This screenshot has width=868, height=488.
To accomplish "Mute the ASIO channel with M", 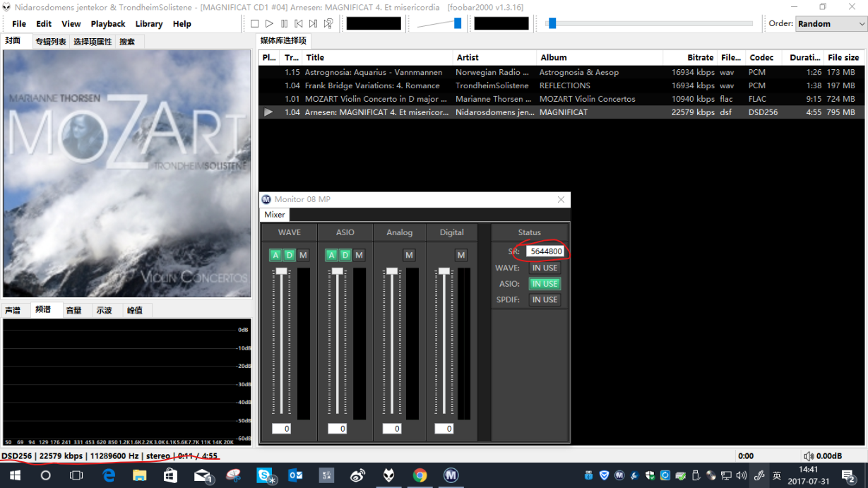I will pos(359,255).
